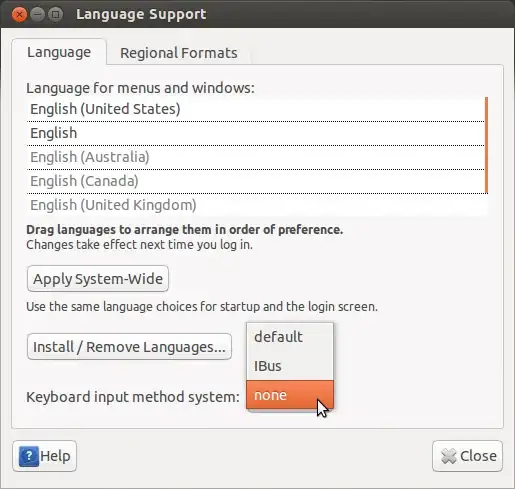Minimize the Language Support window
The width and height of the screenshot is (515, 489).
[38, 15]
